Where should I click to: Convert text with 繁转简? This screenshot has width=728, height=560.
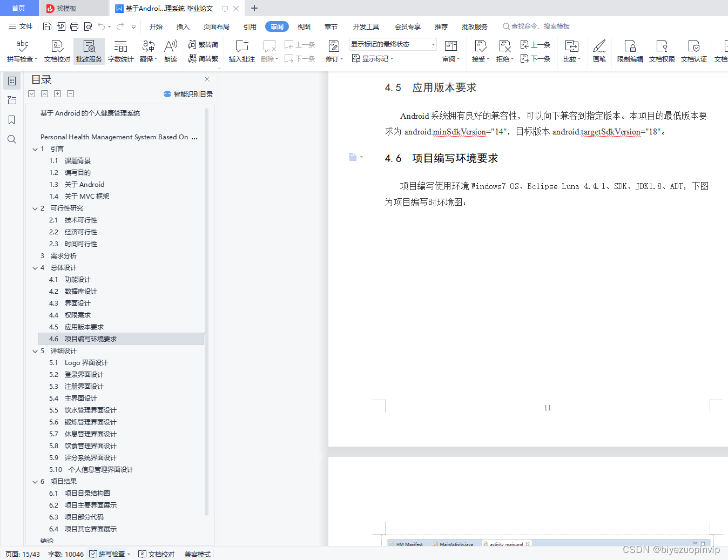click(x=203, y=44)
